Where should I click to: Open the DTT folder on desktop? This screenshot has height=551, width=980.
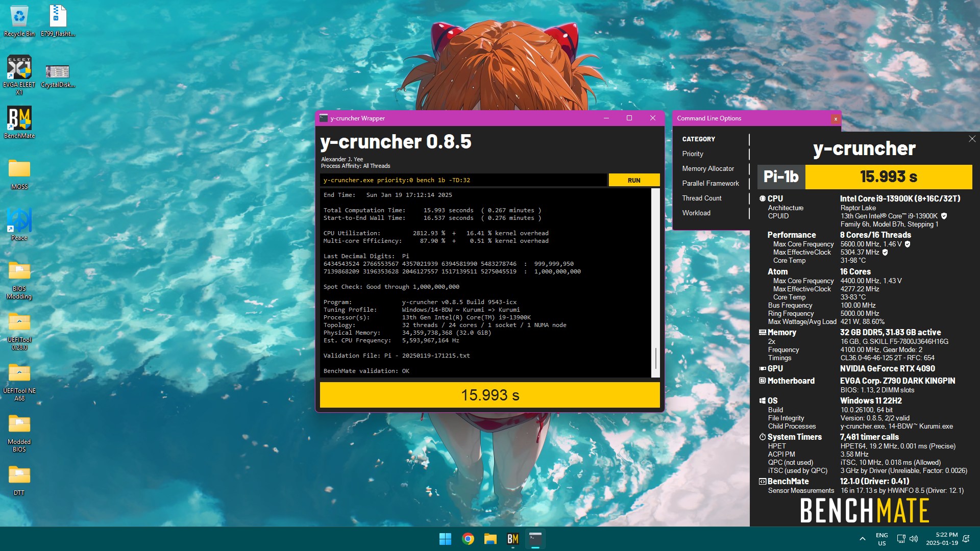[x=19, y=481]
